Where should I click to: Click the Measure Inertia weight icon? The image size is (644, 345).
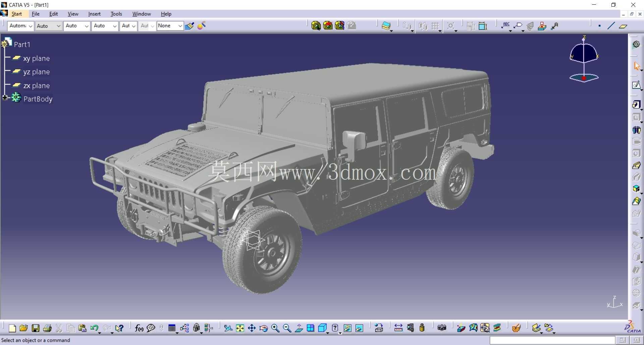pyautogui.click(x=422, y=328)
